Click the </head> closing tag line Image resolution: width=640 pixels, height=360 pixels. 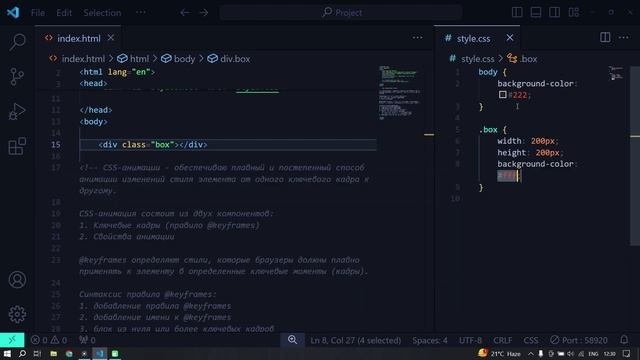click(96, 110)
